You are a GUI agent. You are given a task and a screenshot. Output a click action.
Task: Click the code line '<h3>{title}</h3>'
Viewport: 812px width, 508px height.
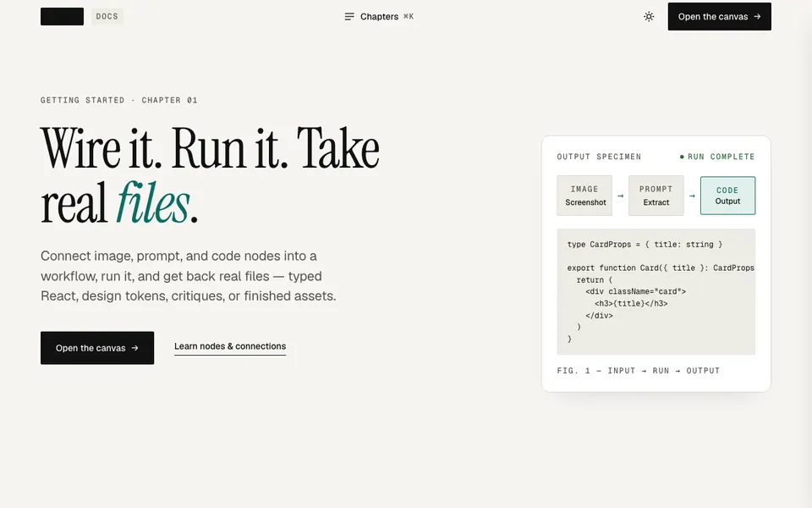pyautogui.click(x=631, y=304)
